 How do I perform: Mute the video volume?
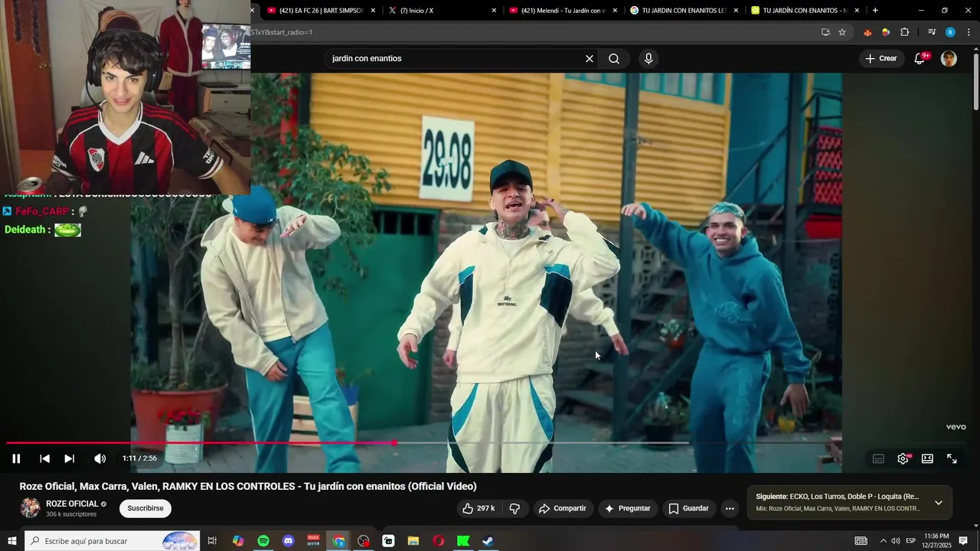[x=100, y=458]
